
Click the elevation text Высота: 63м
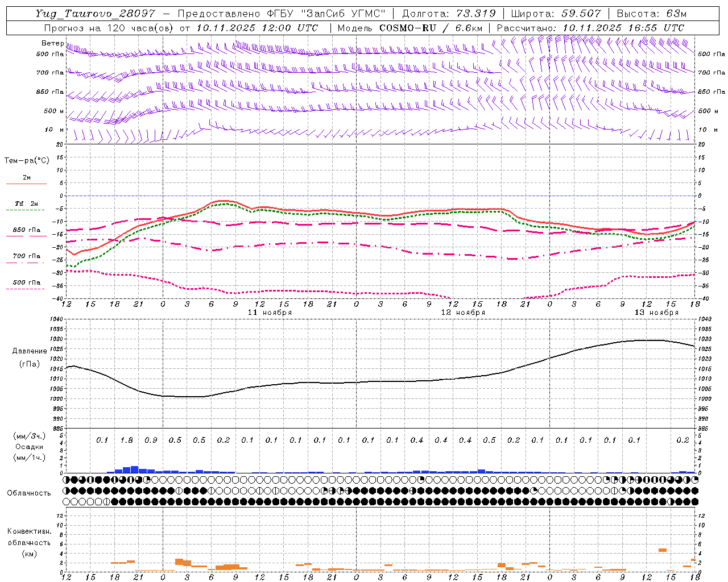pyautogui.click(x=652, y=14)
